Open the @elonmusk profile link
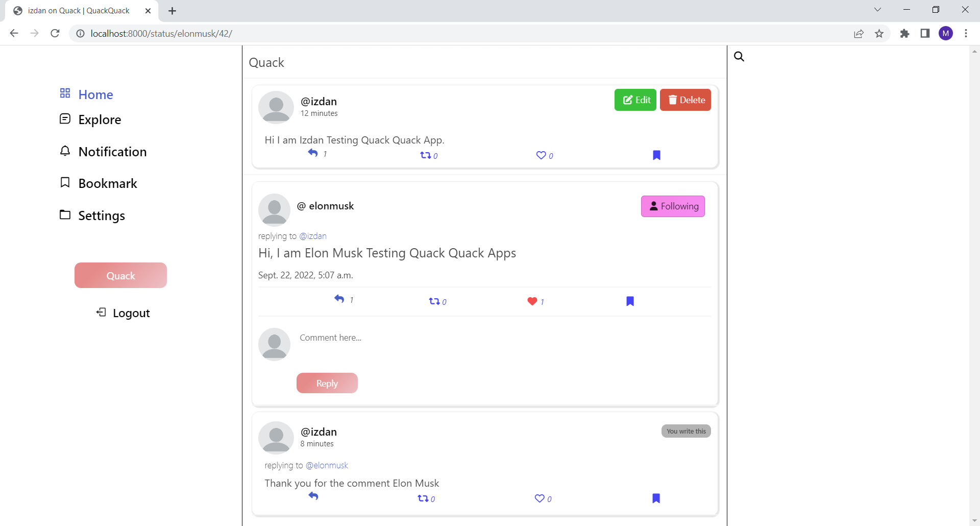This screenshot has width=980, height=526. click(x=327, y=465)
